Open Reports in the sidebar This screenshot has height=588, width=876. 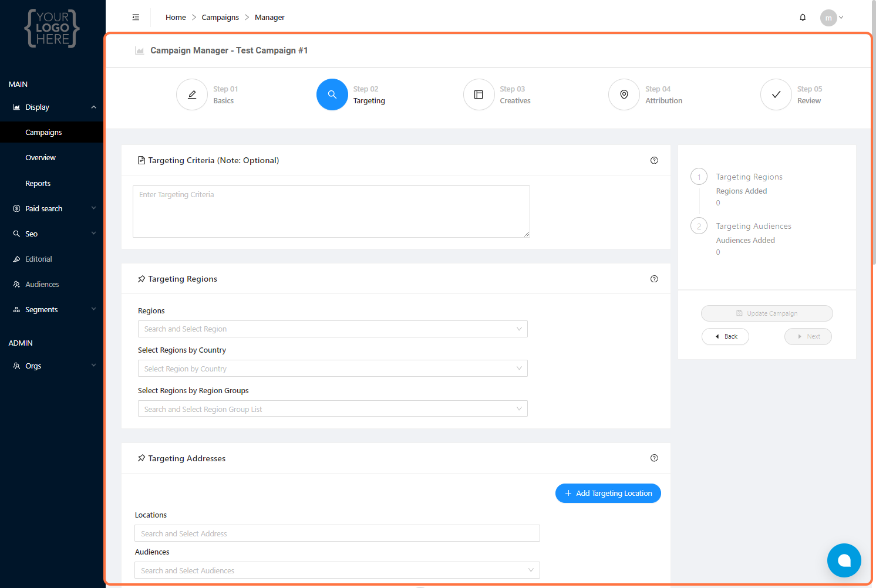tap(38, 183)
